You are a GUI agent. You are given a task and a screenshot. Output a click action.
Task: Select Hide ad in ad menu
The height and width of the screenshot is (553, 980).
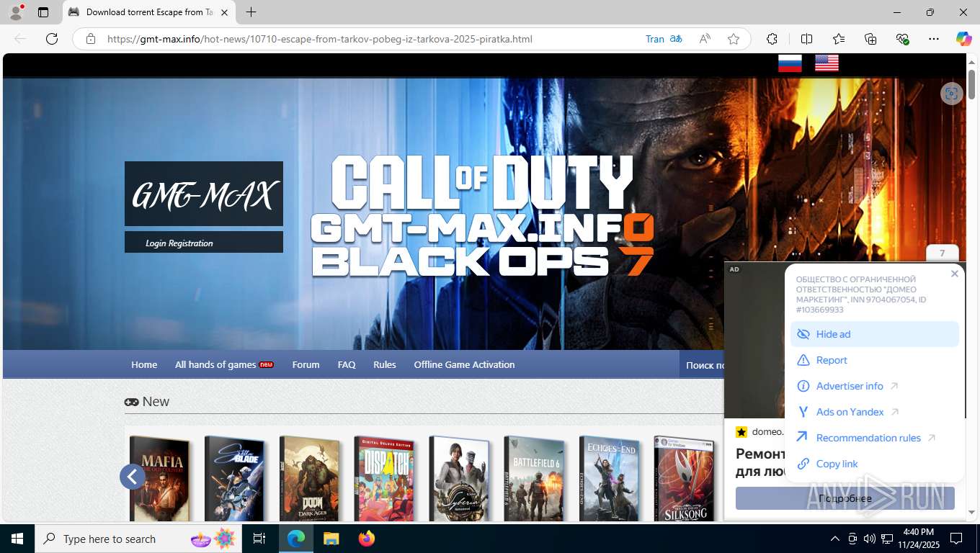(x=875, y=334)
